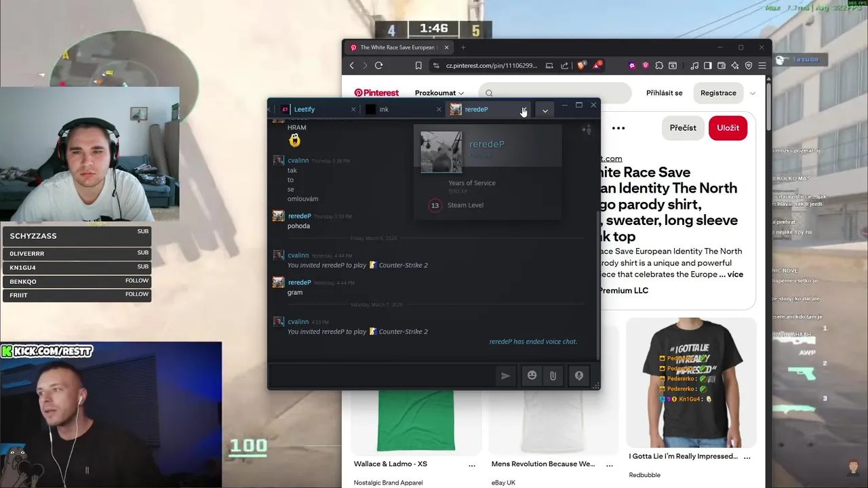Open options for Mens Revolution item
The width and height of the screenshot is (868, 488).
[x=610, y=465]
